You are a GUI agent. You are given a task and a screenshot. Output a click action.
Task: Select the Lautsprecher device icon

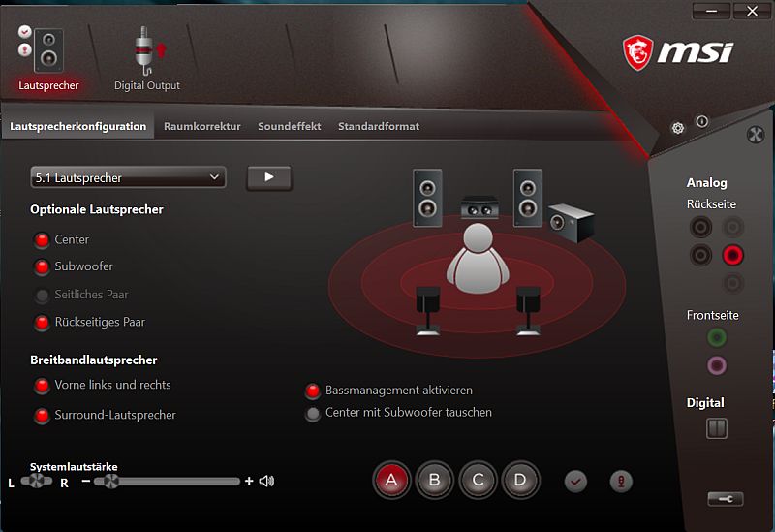click(48, 51)
